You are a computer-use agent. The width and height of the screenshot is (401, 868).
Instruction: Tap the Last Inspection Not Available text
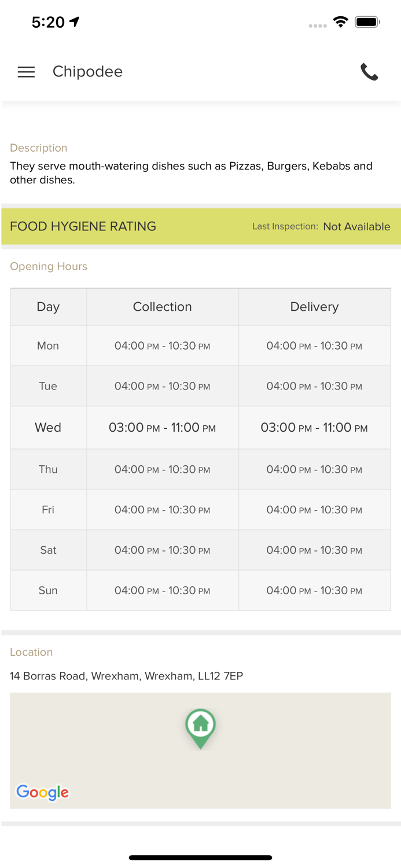[322, 227]
